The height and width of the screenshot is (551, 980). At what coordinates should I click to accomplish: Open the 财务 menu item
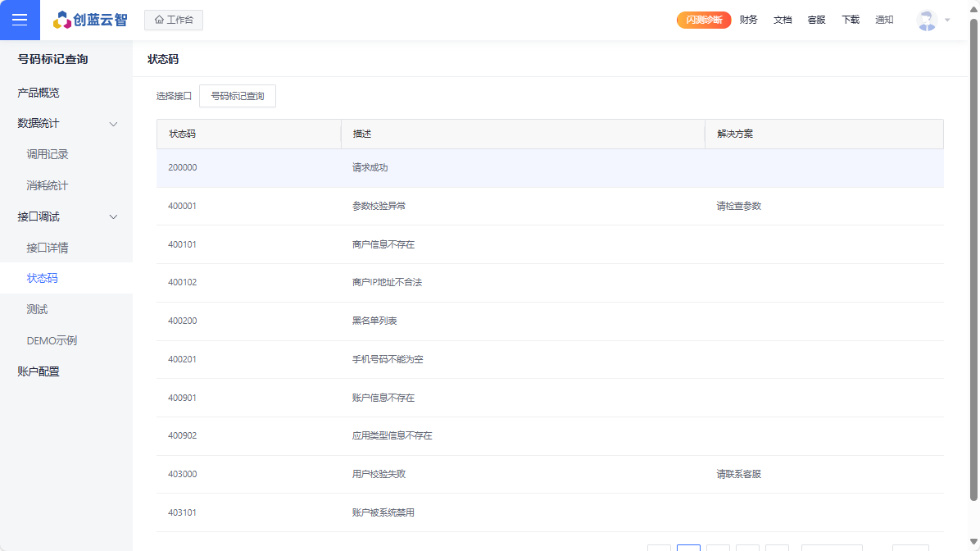click(x=748, y=20)
